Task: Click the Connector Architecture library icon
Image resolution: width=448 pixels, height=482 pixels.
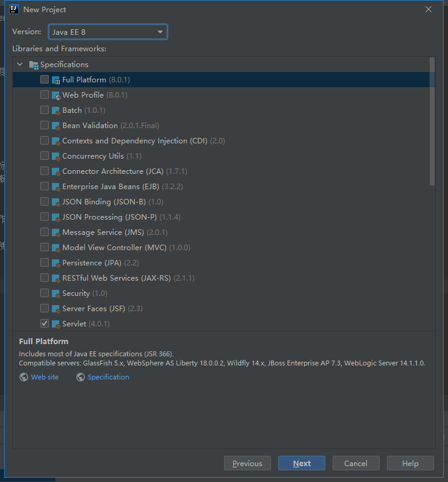Action: [x=56, y=171]
